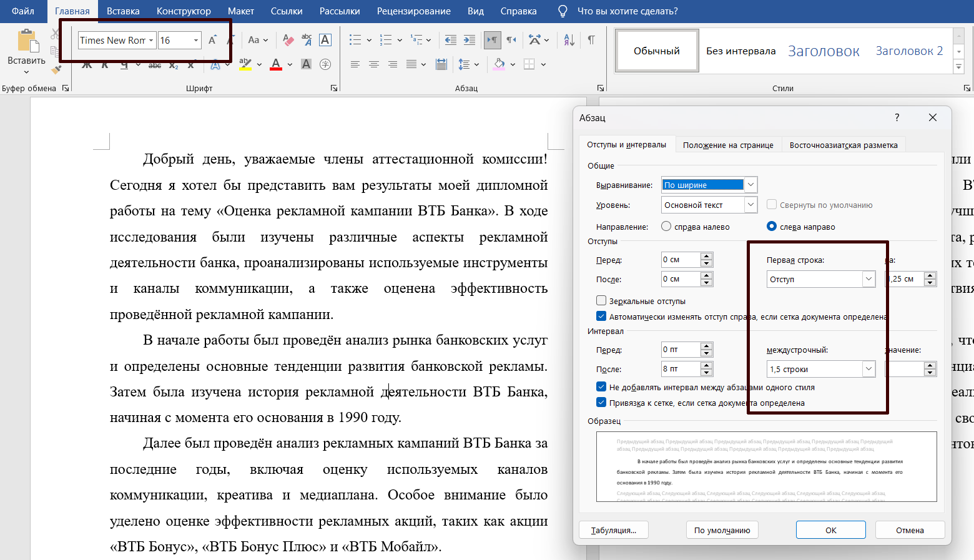Screen dimensions: 974x560
Task: Select слева направо direction radio
Action: (x=772, y=227)
